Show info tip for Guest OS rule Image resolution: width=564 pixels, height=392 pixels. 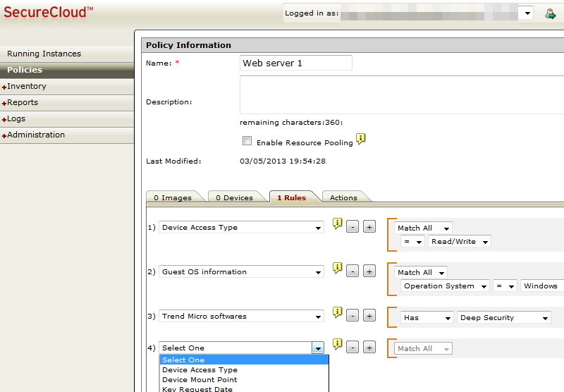click(337, 268)
